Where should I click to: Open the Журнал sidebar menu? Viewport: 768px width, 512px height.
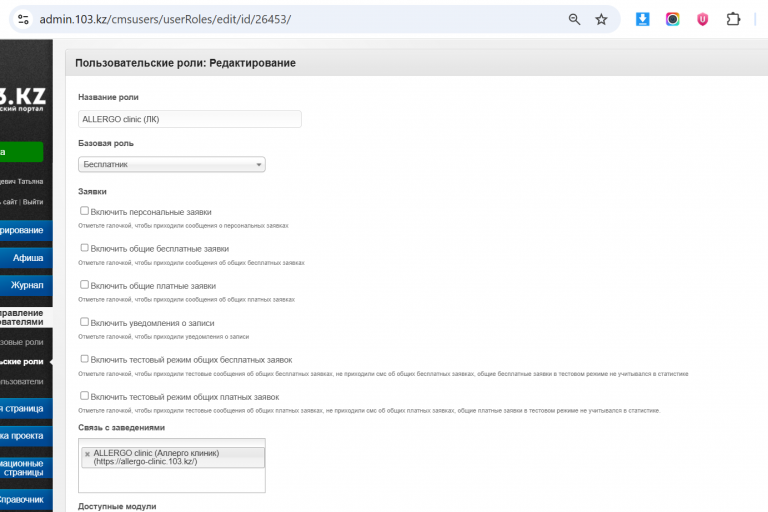(26, 285)
